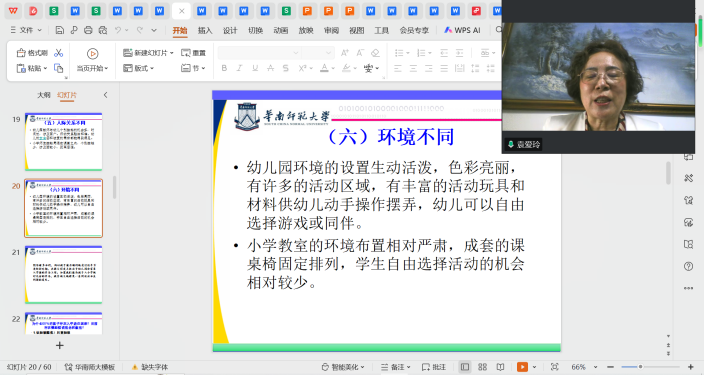Switch to slide sorter grid view icon
This screenshot has height=375, width=704.
pos(482,367)
